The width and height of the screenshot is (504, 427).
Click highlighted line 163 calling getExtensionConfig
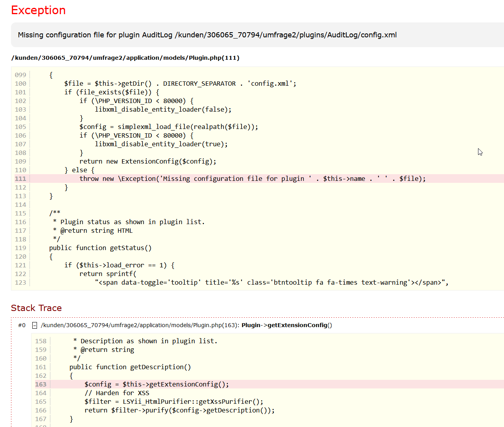click(x=157, y=384)
